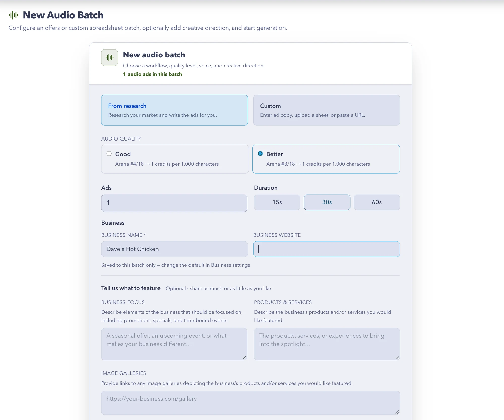Click the Business Focus text area

point(174,344)
